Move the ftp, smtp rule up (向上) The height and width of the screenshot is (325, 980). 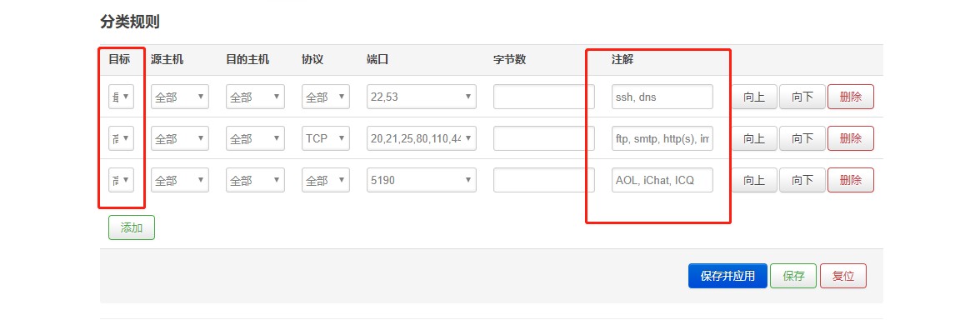point(754,138)
